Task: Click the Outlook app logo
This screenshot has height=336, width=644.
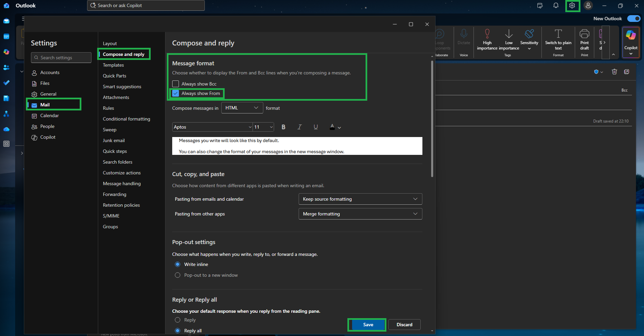Action: point(6,5)
